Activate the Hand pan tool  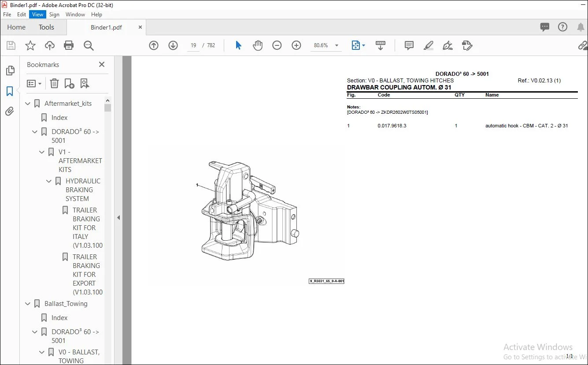tap(258, 45)
